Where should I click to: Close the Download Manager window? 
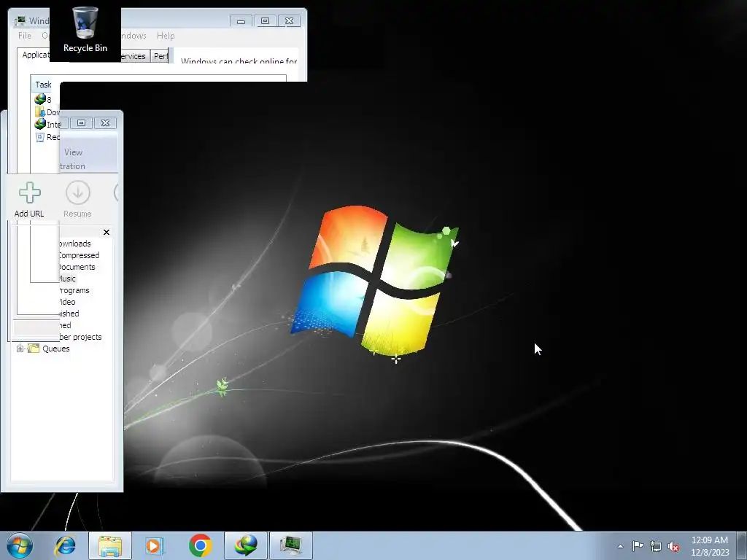tap(105, 122)
